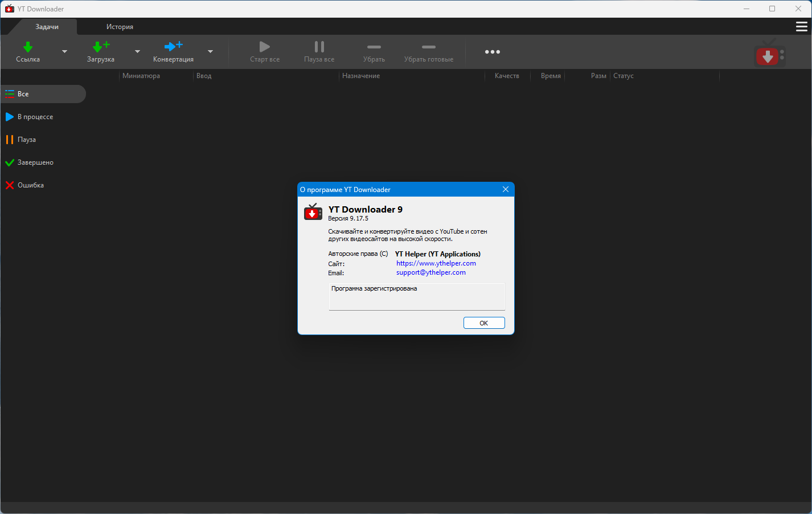Screen dimensions: 812x514
Task: Close the О программе dialog
Action: (x=505, y=189)
